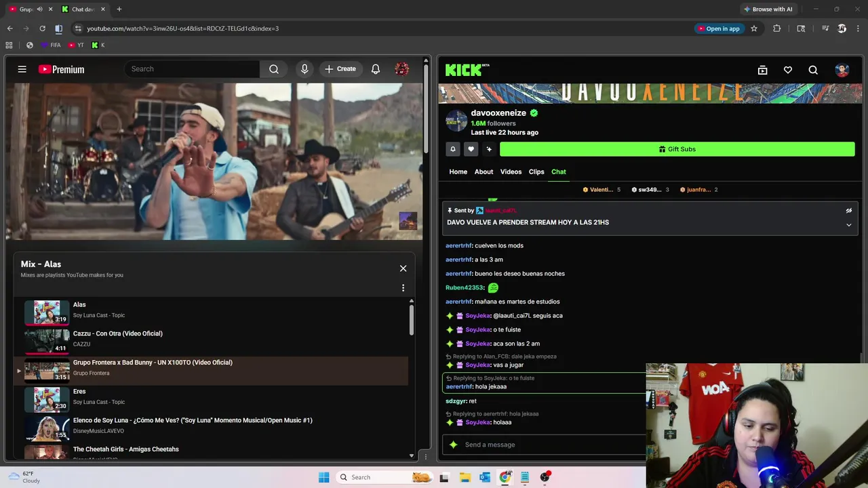Play Elenco de Soy Luna ¿Cómo Me Ves?

212,428
